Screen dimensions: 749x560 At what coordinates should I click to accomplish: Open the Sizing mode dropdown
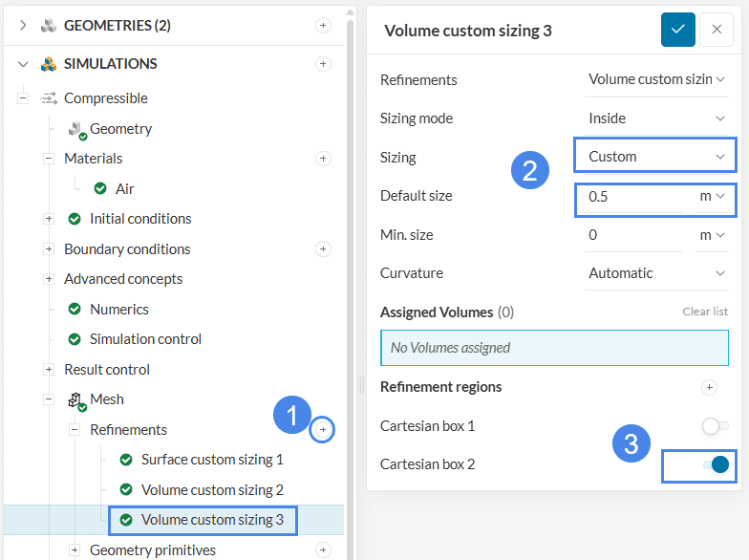click(655, 118)
